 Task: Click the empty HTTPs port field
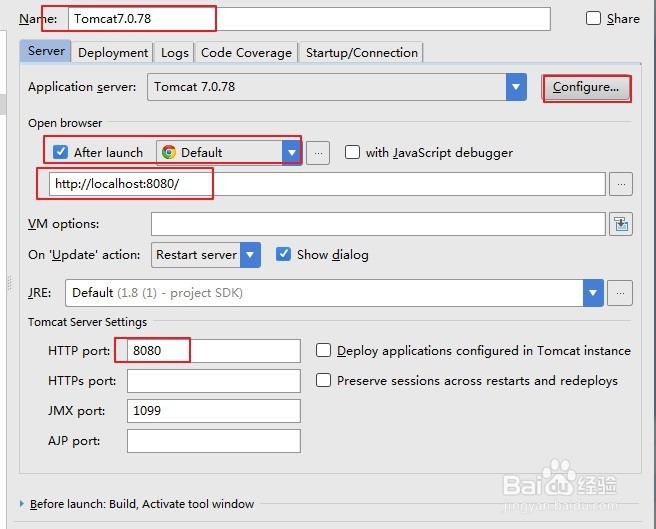pos(214,381)
